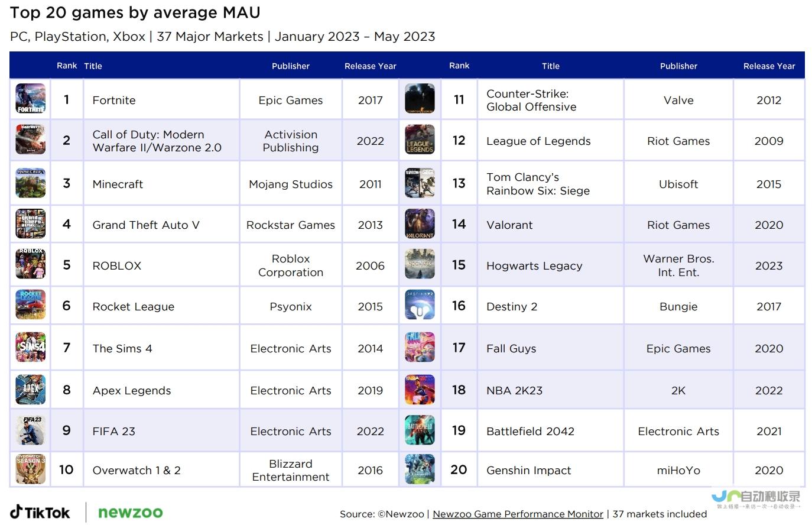Click the Ubisoft publisher cell
The height and width of the screenshot is (525, 812).
click(678, 184)
